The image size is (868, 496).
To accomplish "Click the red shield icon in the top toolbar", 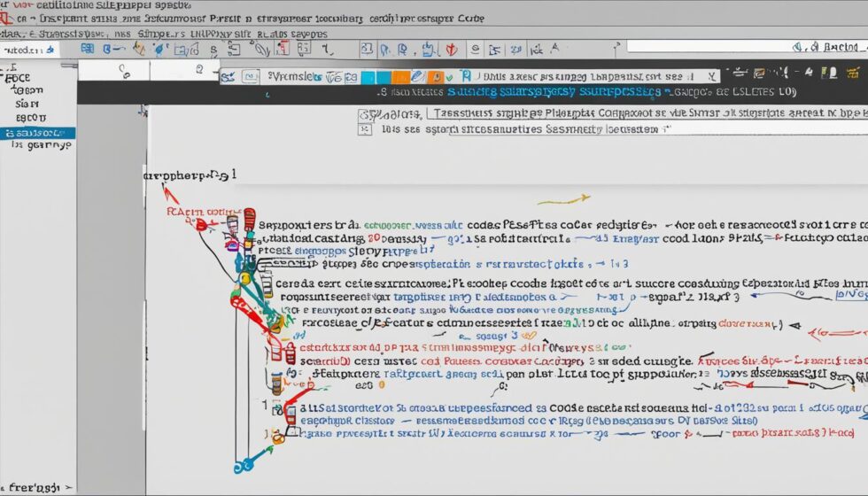I will 450,50.
